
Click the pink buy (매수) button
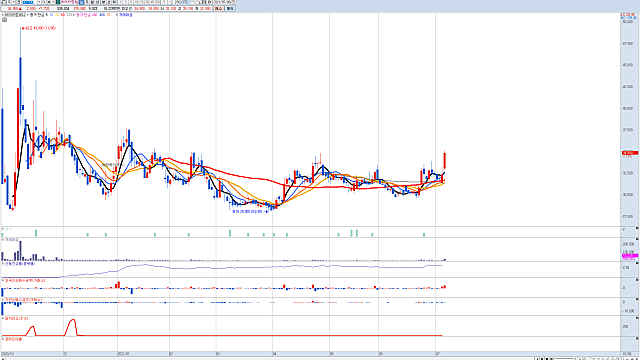(218, 8)
